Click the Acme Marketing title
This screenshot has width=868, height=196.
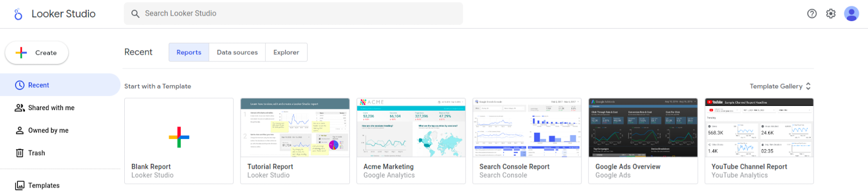(x=388, y=167)
